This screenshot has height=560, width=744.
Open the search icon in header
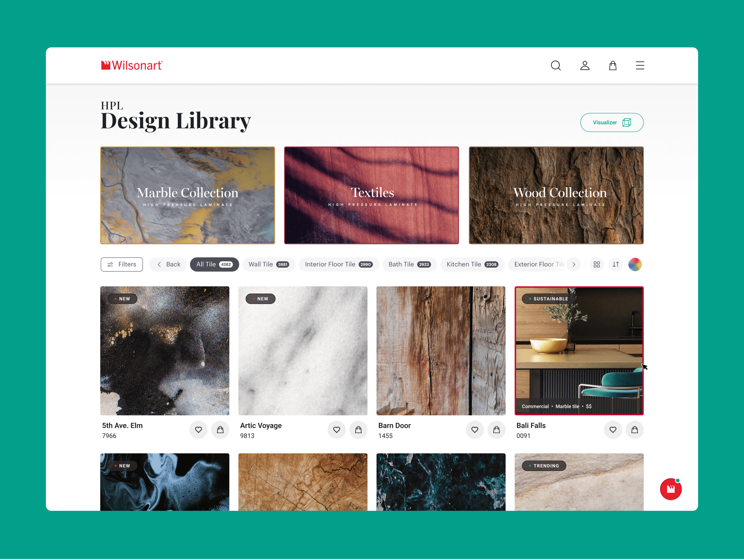coord(556,66)
